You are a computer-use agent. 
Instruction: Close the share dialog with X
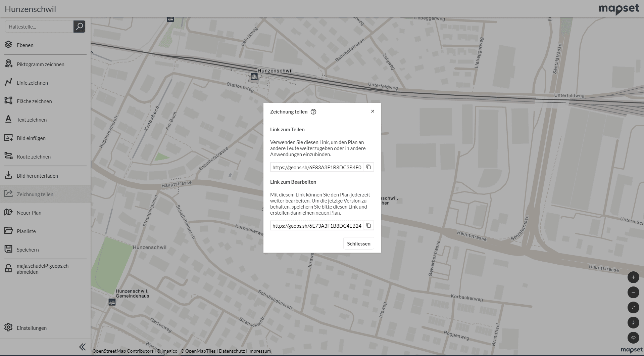click(x=373, y=112)
